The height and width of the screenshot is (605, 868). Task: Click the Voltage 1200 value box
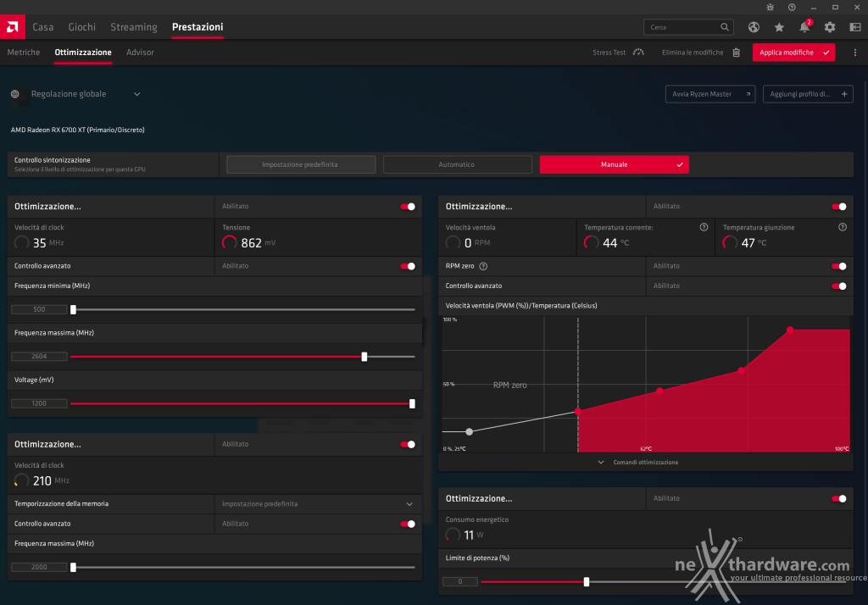click(39, 403)
